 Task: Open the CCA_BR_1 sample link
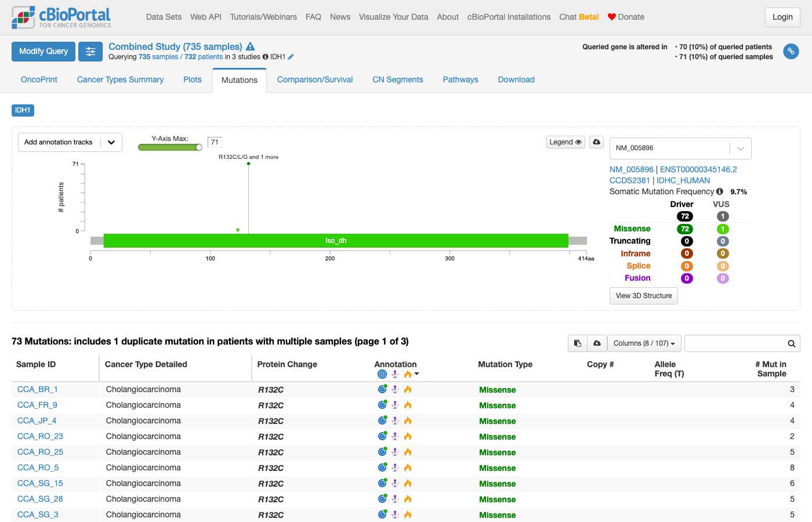[x=38, y=389]
